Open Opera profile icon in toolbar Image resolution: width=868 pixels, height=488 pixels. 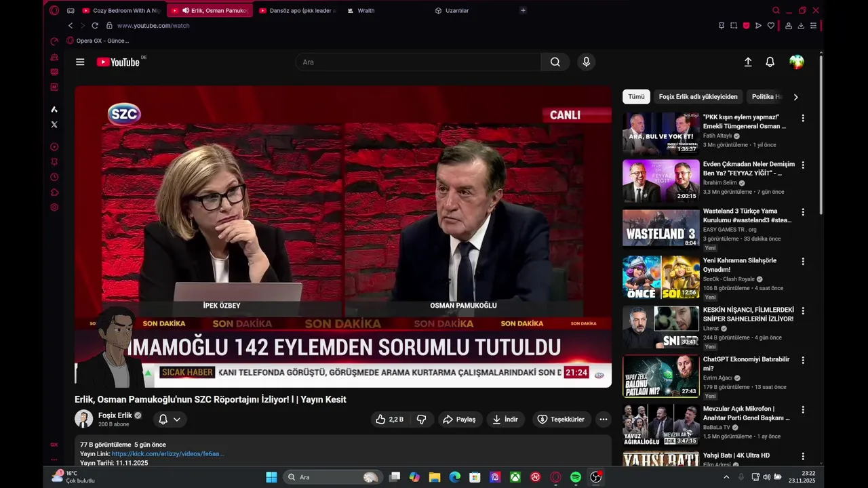click(x=788, y=26)
